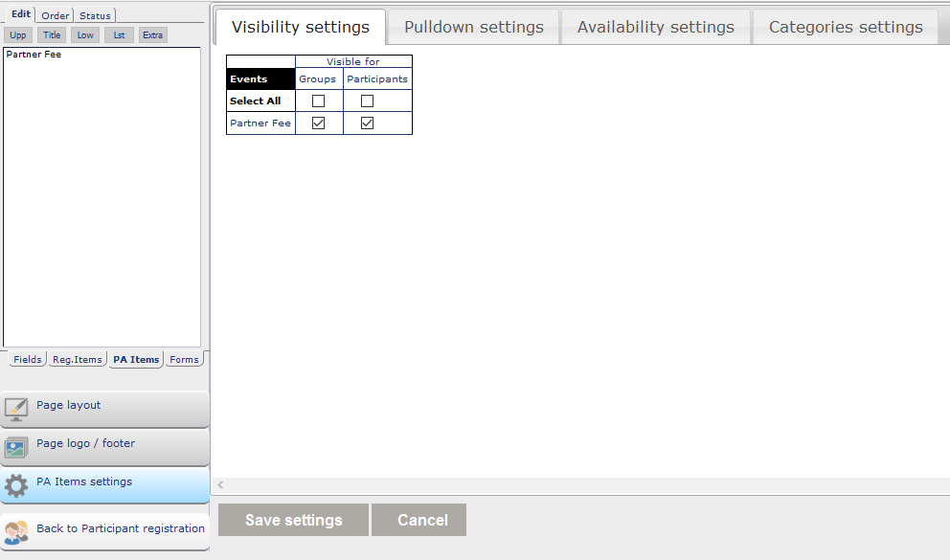
Task: Uncheck Partner Fee visibility for Groups
Action: (x=319, y=123)
